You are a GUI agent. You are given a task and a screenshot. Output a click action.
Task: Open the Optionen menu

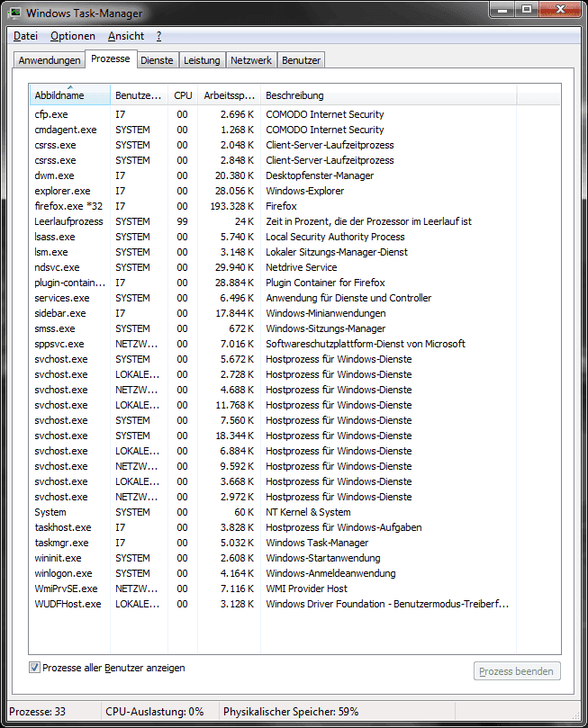click(73, 36)
